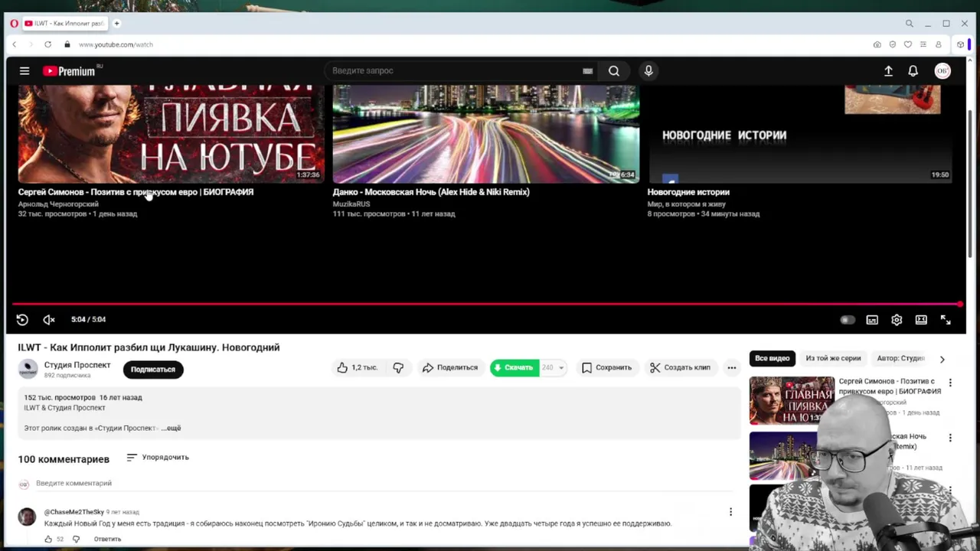
Task: Start voice search with microphone icon
Action: coord(648,71)
